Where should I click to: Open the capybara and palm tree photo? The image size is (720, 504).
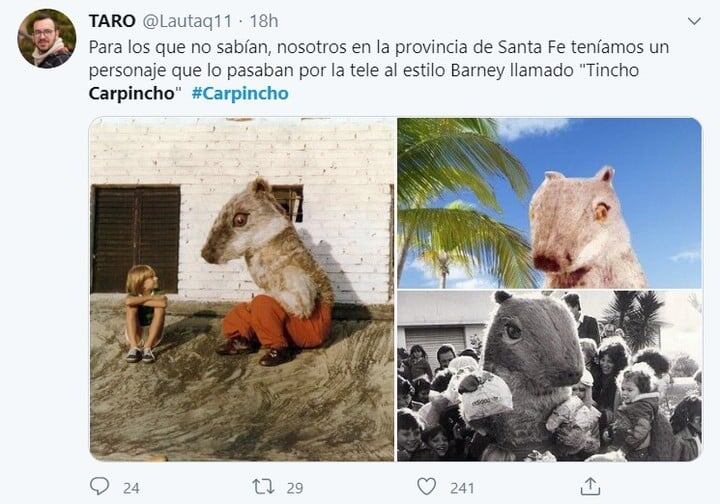coord(550,203)
